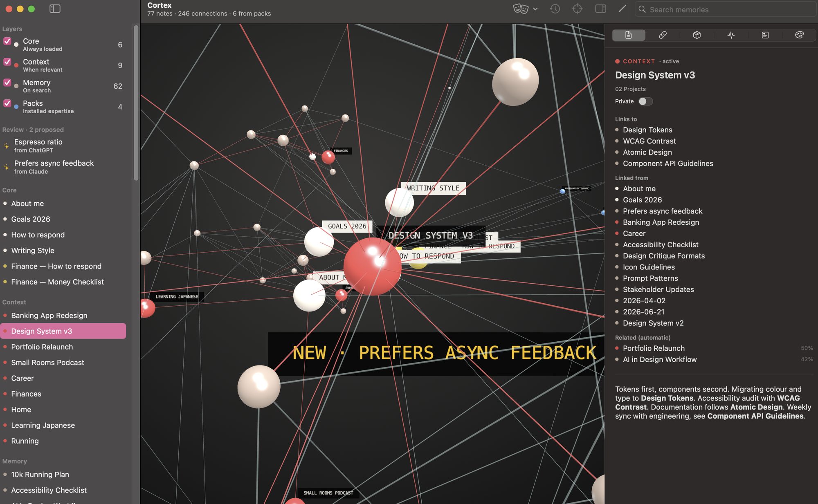This screenshot has width=818, height=504.
Task: Open Component API Guidelines link in Links to
Action: (668, 164)
